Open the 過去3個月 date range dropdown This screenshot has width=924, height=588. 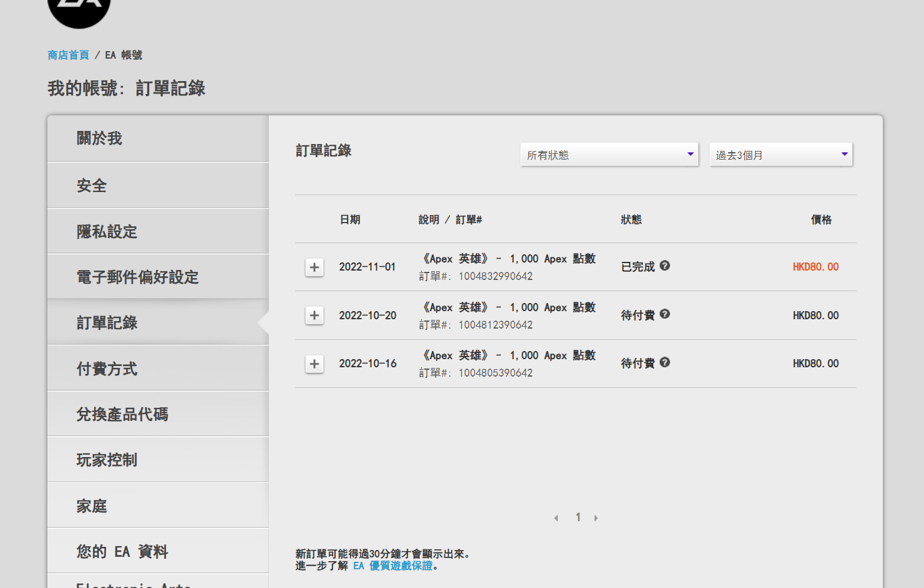(x=781, y=155)
